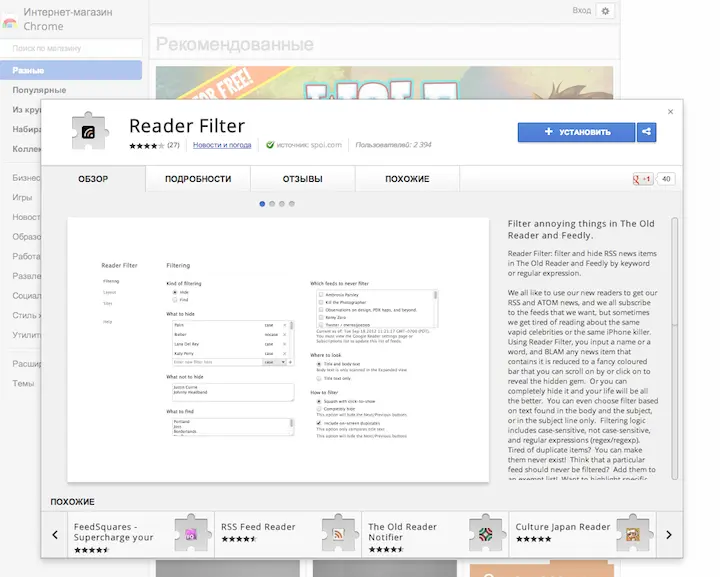Open the Темы category in the sidebar
The height and width of the screenshot is (577, 720).
click(x=23, y=383)
